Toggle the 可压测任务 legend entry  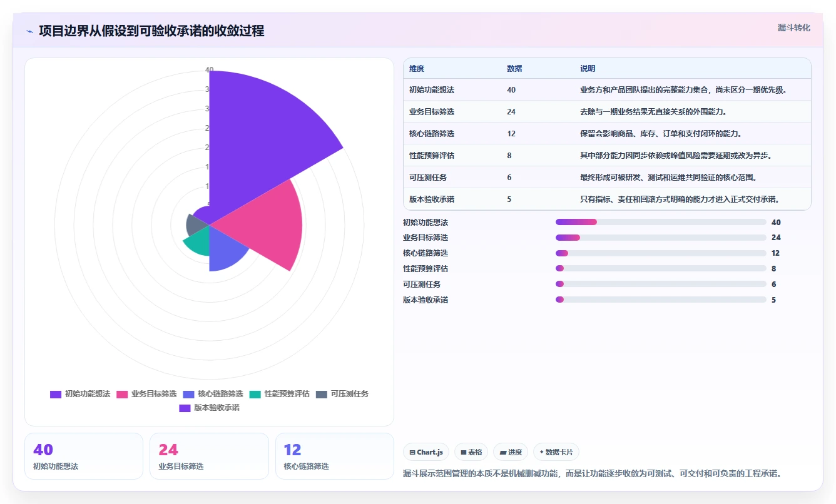click(342, 394)
